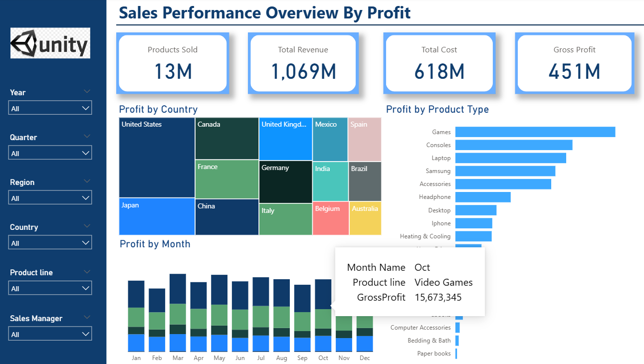Screen dimensions: 644x364
Task: Click the Products Sold KPI card
Action: pos(173,63)
